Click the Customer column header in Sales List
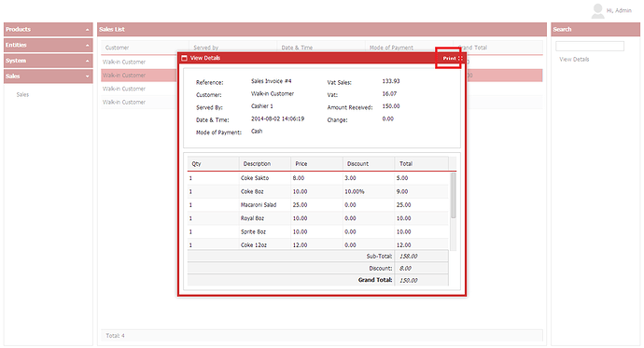Image resolution: width=644 pixels, height=348 pixels. pyautogui.click(x=145, y=48)
